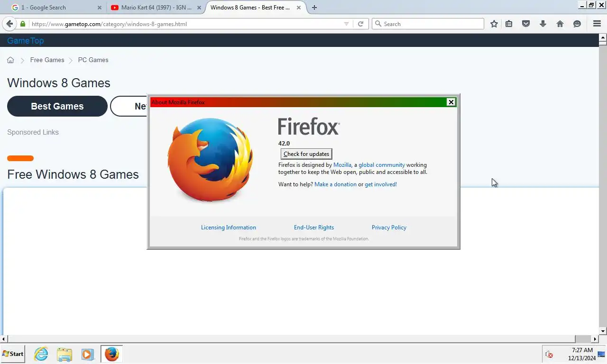The height and width of the screenshot is (364, 607).
Task: Close the Mario Kart 64 tab
Action: coord(199,8)
